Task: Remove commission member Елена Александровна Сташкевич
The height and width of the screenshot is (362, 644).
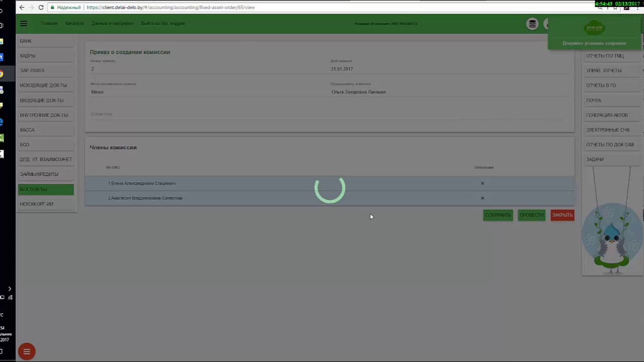Action: 482,184
